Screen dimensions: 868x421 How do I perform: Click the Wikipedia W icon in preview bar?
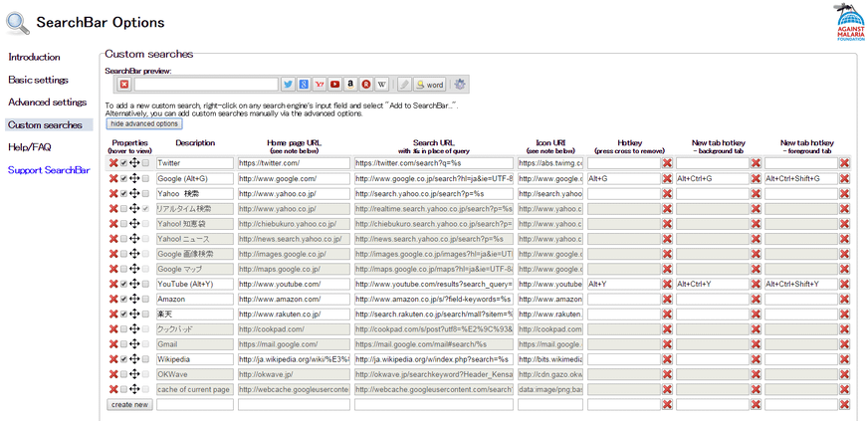click(381, 85)
